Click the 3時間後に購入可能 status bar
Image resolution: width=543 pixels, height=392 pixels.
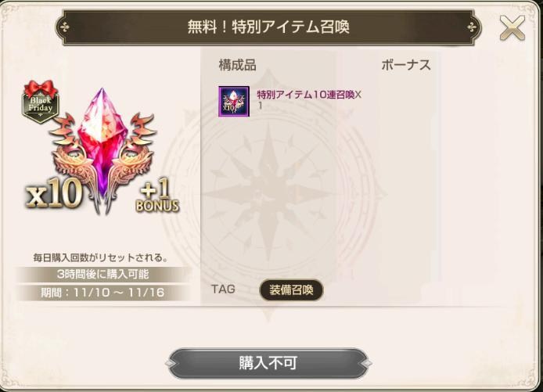tap(103, 275)
